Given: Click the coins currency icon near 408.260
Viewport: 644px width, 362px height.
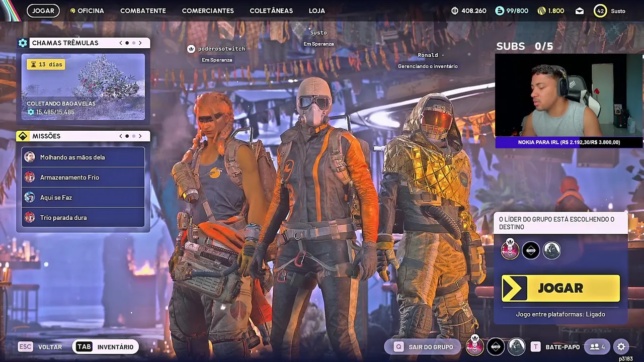Looking at the screenshot, I should 455,11.
